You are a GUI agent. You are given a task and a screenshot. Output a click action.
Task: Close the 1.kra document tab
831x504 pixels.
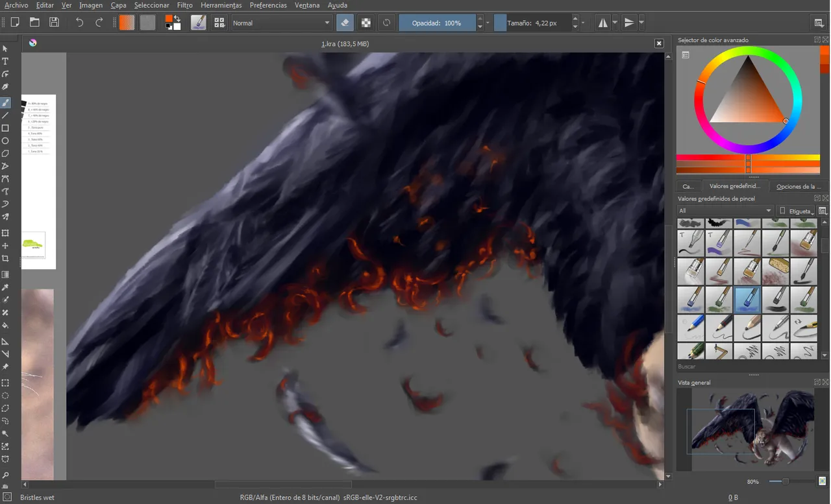659,43
